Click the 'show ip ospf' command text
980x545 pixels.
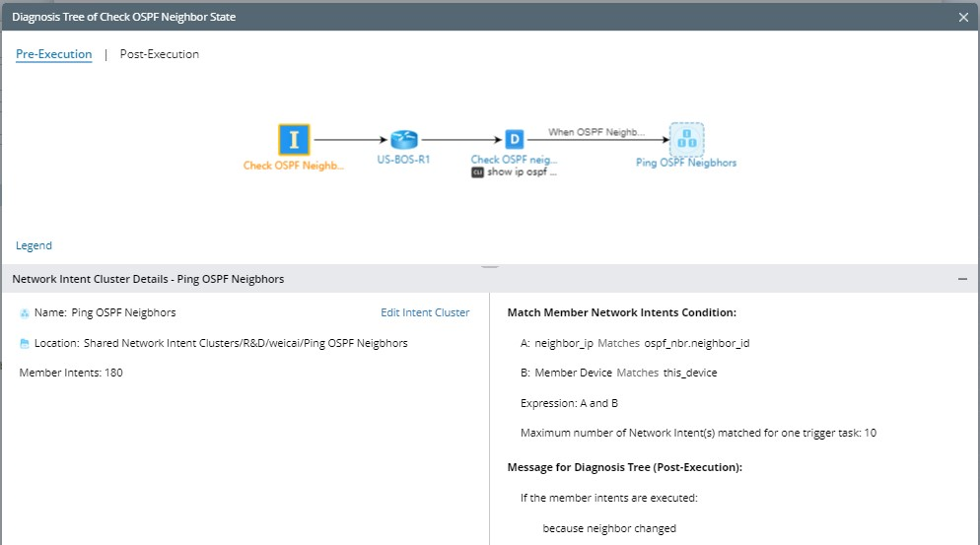pyautogui.click(x=523, y=171)
